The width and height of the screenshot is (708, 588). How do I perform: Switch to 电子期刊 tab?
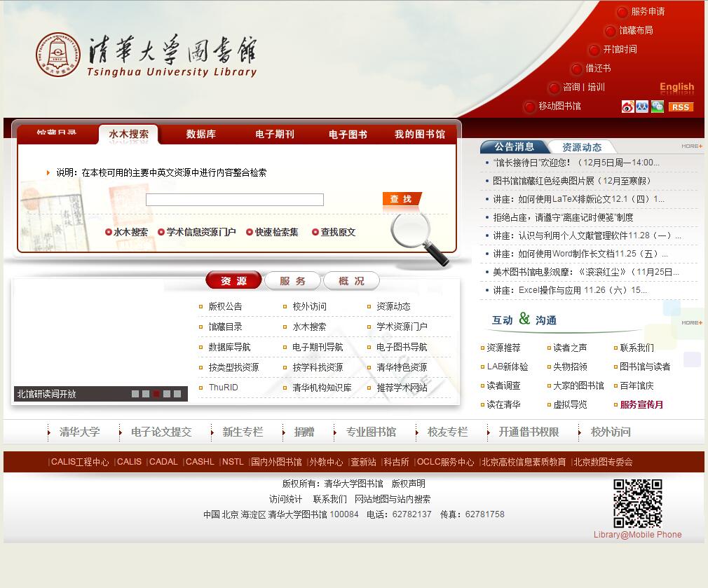coord(275,134)
